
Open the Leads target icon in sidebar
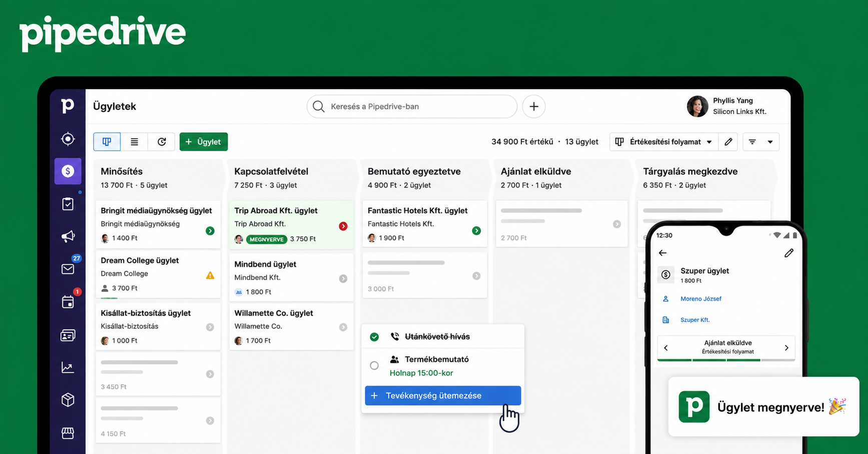click(x=68, y=139)
